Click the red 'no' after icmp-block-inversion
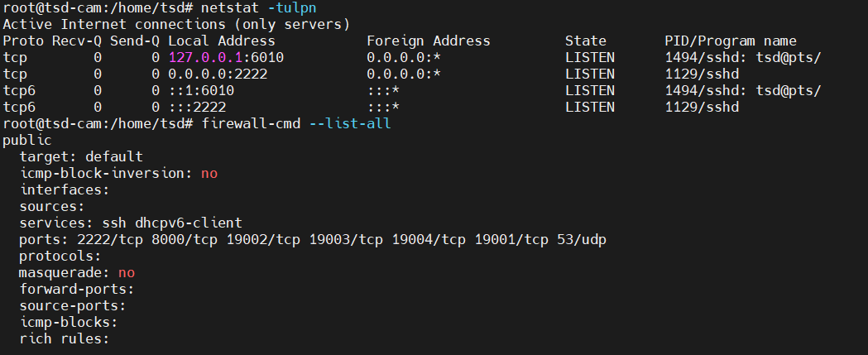 [209, 173]
